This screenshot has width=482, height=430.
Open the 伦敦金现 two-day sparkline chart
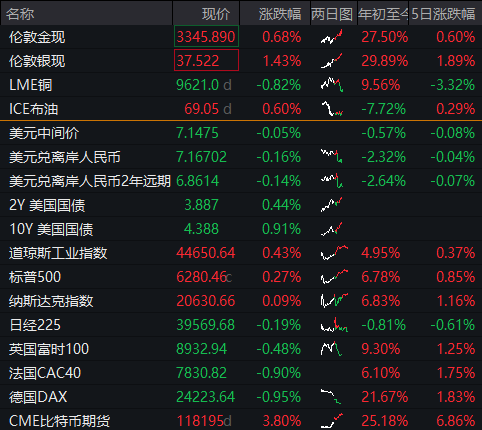tap(332, 37)
